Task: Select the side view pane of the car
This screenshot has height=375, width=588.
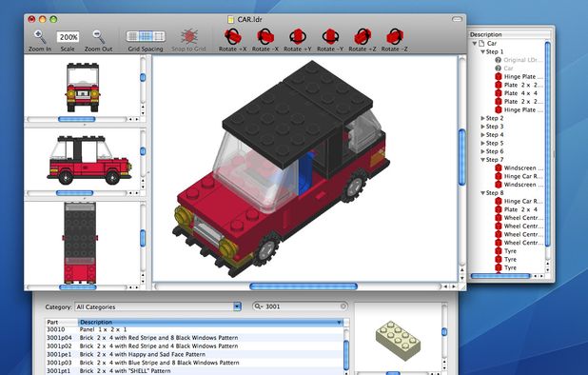Action: 83,160
